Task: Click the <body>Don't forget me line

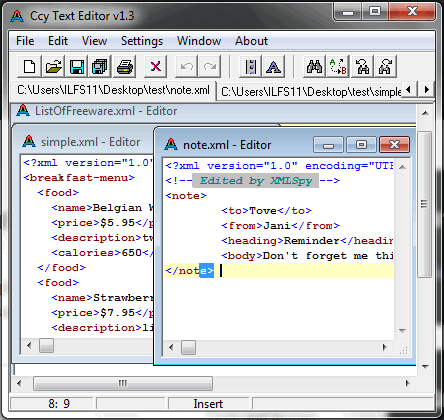Action: pyautogui.click(x=307, y=256)
